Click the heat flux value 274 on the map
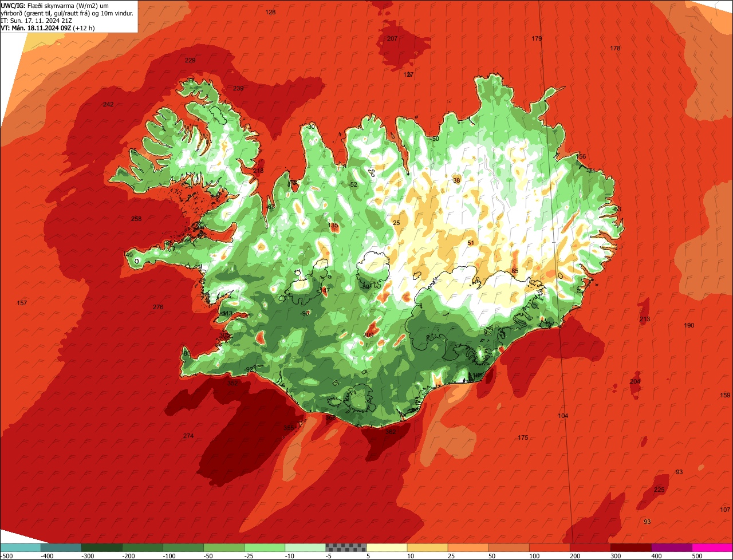 tap(188, 436)
